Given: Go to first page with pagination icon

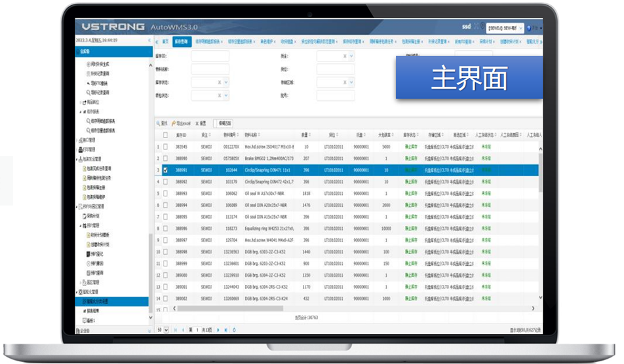Looking at the screenshot, I should coord(176,330).
